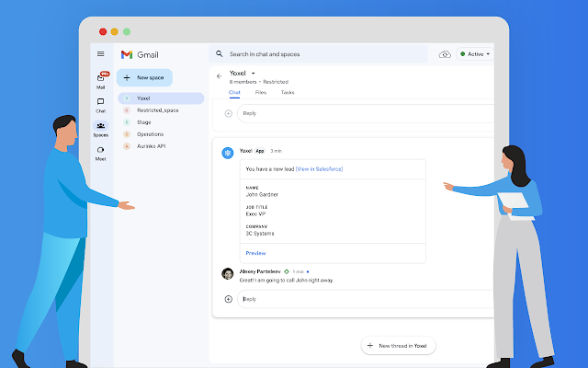The image size is (588, 368).
Task: Click the Search in chat and spaces field
Action: tap(318, 54)
